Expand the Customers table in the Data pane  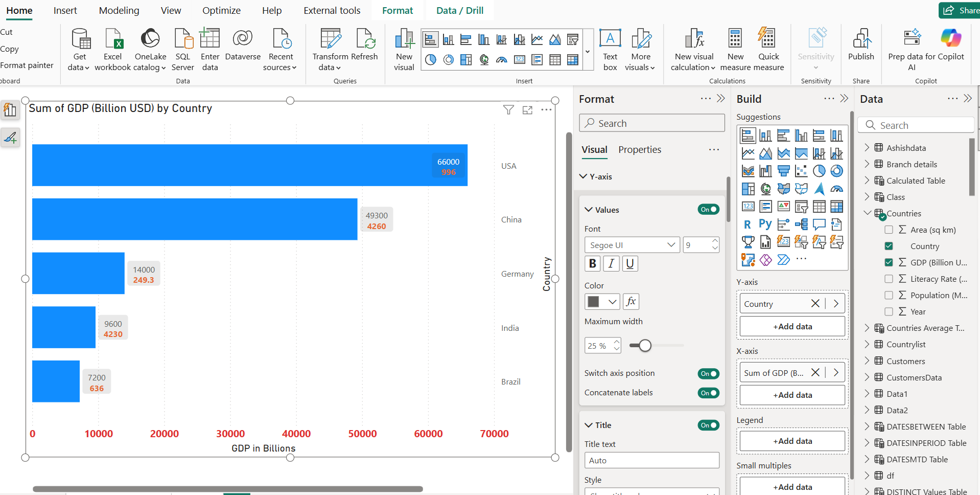(868, 361)
